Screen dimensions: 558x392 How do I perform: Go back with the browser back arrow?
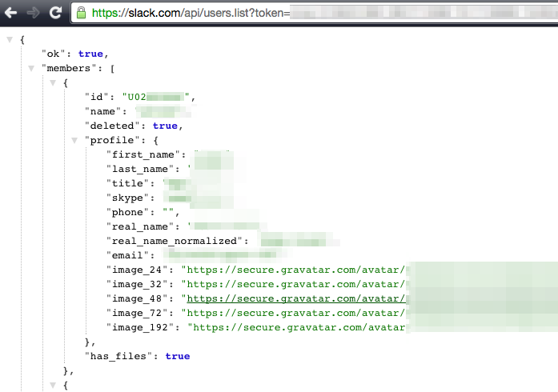11,13
